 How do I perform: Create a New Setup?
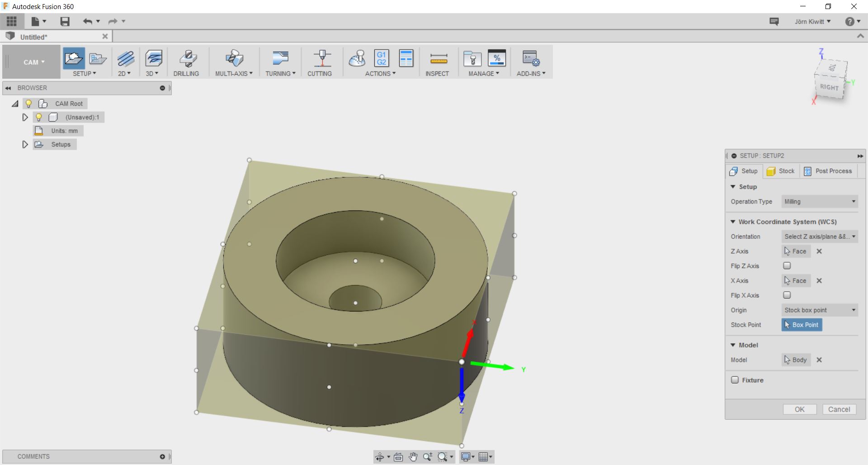(x=73, y=59)
